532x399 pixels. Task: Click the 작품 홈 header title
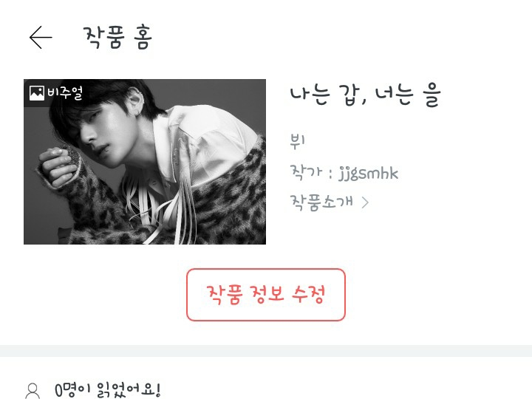[x=117, y=37]
